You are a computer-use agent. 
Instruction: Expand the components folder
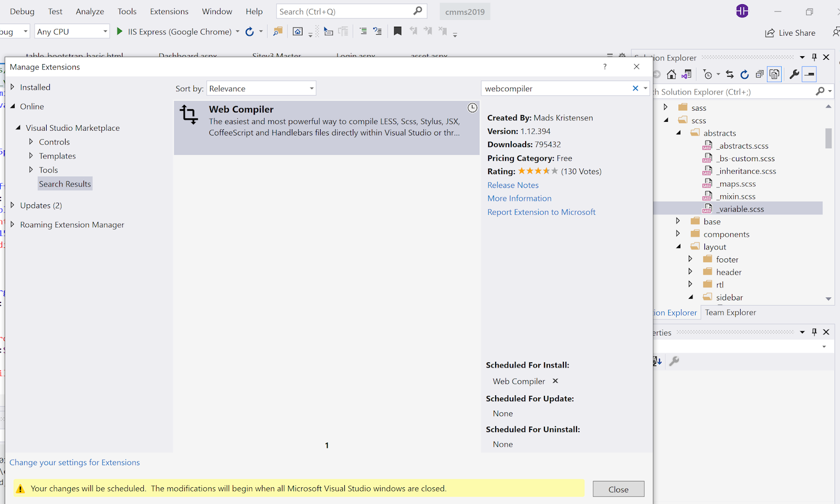[678, 234]
